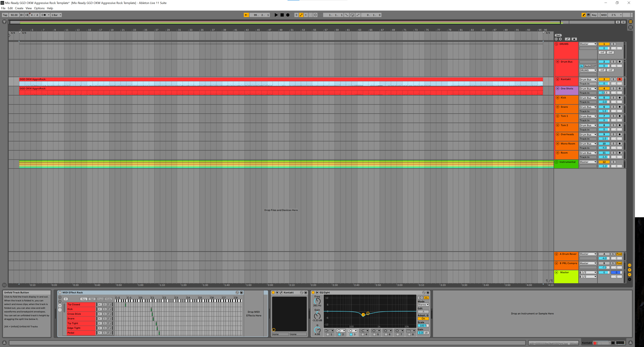Save the EQ Eight preset
Viewport: 644px width, 347px height.
click(x=428, y=292)
